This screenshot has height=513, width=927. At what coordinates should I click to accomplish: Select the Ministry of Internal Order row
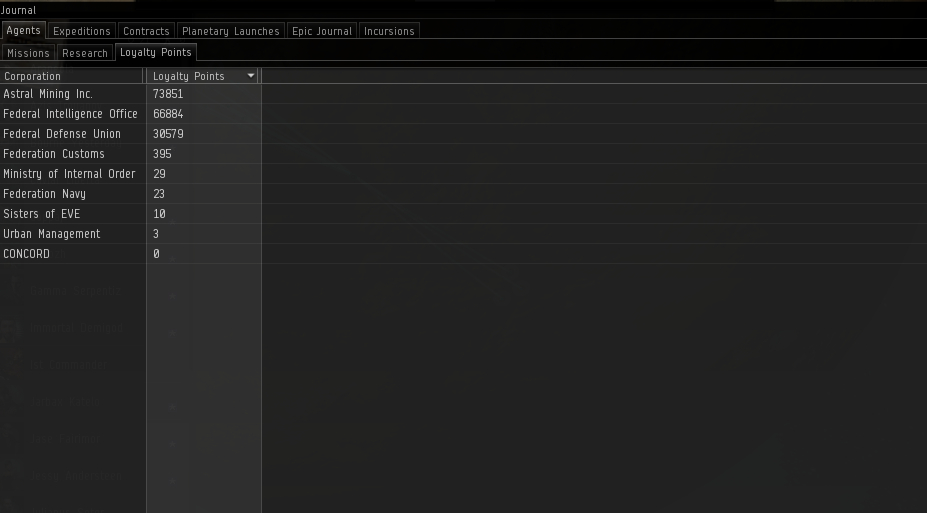464,174
